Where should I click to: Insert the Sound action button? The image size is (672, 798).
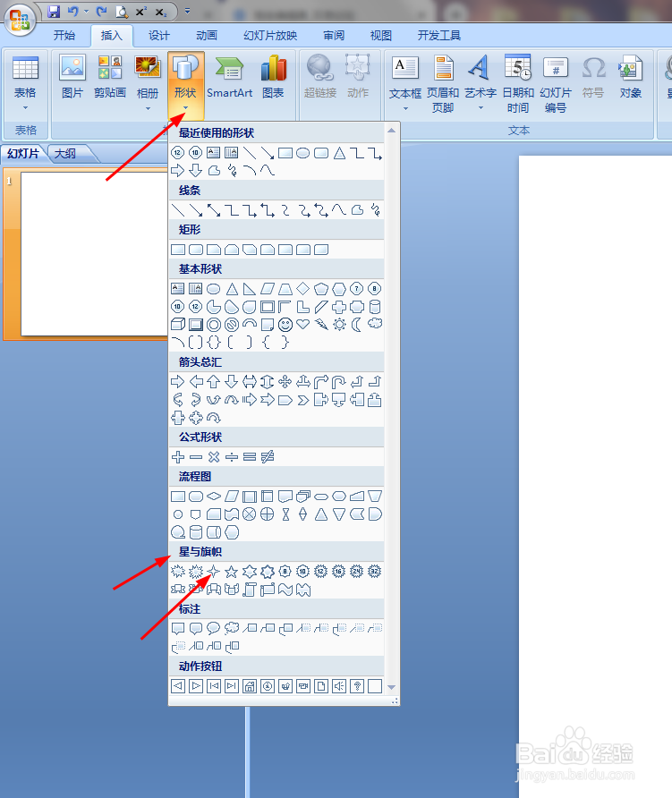[339, 686]
